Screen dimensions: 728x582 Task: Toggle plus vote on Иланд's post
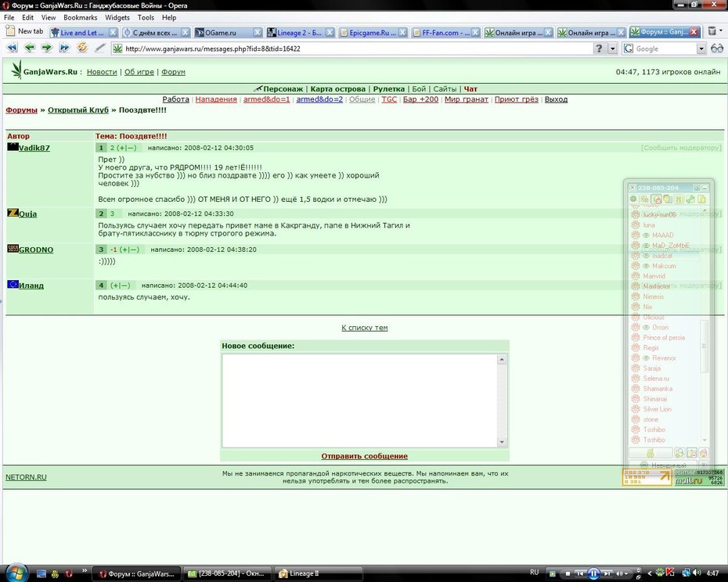pyautogui.click(x=116, y=285)
